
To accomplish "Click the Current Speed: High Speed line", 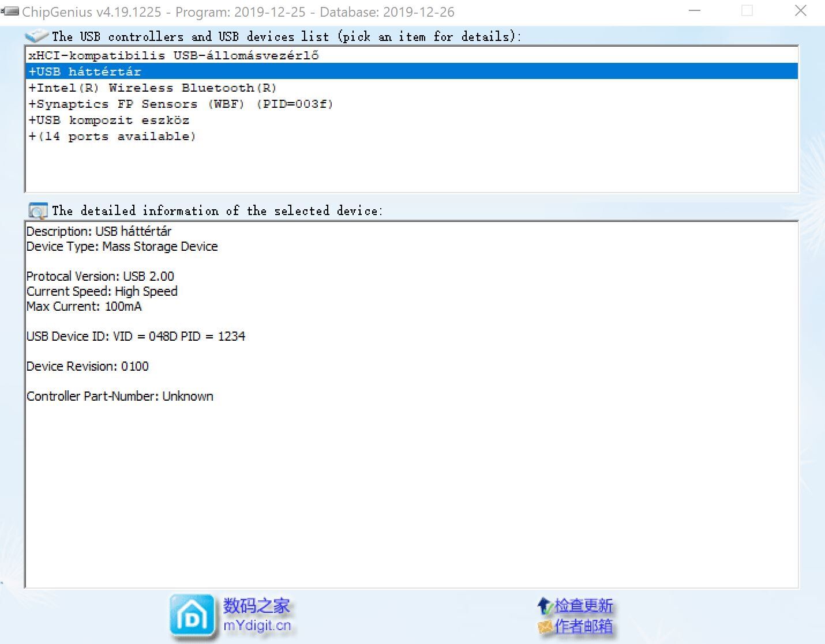I will [x=102, y=291].
